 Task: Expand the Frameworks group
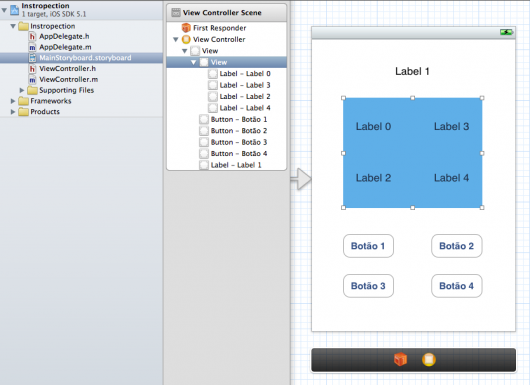tap(13, 101)
